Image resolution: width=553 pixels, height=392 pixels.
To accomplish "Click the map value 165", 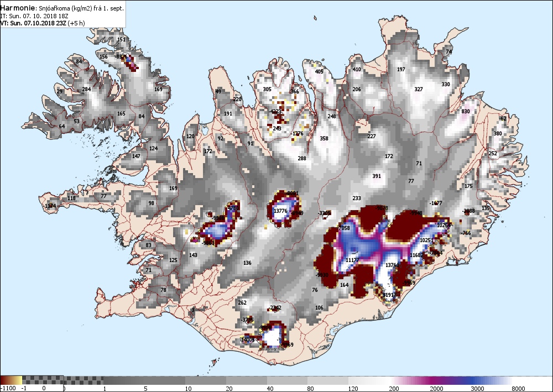I will coord(121,114).
